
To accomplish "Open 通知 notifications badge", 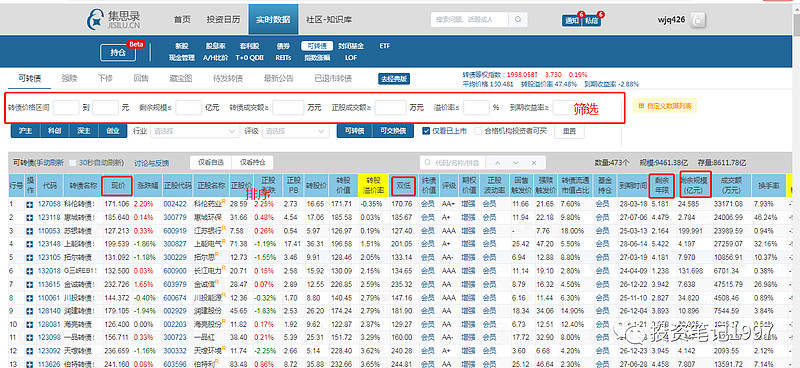I will click(x=571, y=20).
